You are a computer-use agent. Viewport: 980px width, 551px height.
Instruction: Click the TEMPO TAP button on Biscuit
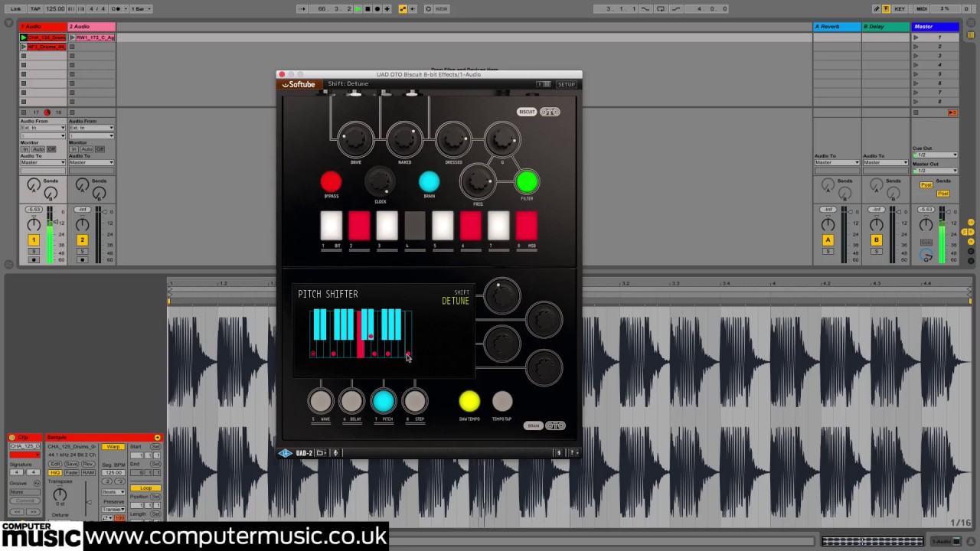click(502, 401)
